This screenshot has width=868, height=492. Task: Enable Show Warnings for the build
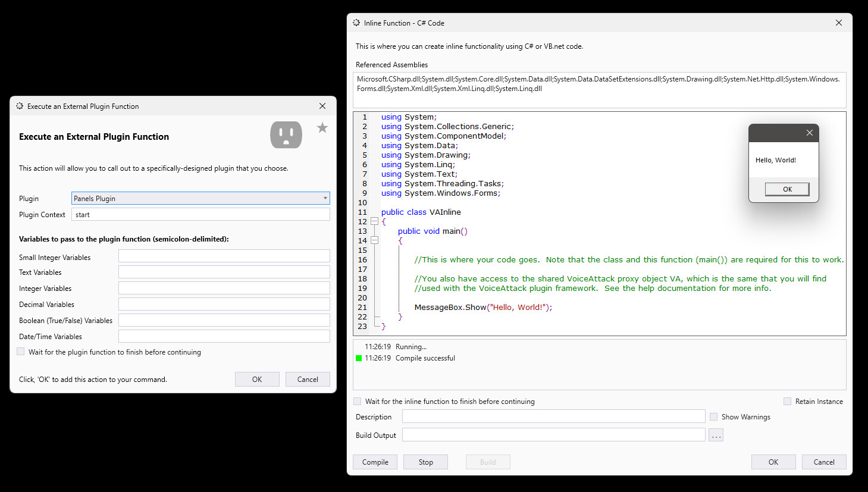[x=713, y=416]
